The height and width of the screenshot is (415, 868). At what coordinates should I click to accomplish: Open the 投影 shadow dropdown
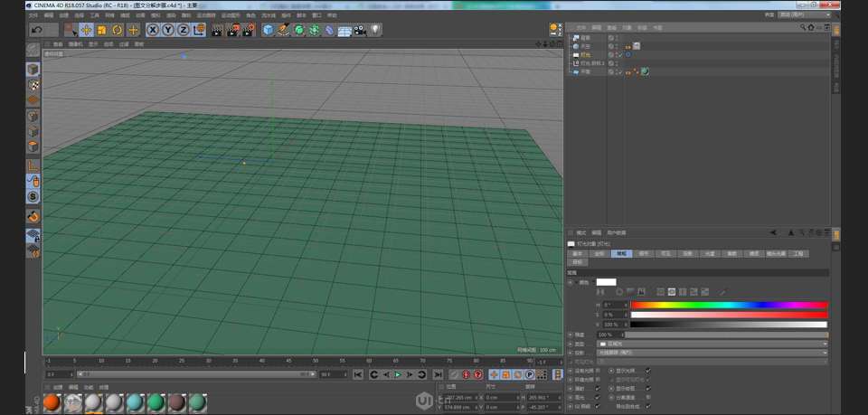pos(712,353)
